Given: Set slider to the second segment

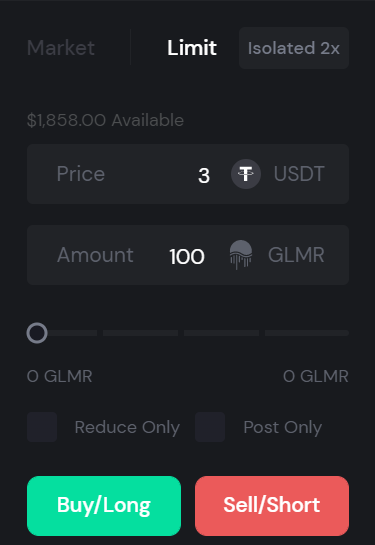Looking at the screenshot, I should click(x=140, y=333).
